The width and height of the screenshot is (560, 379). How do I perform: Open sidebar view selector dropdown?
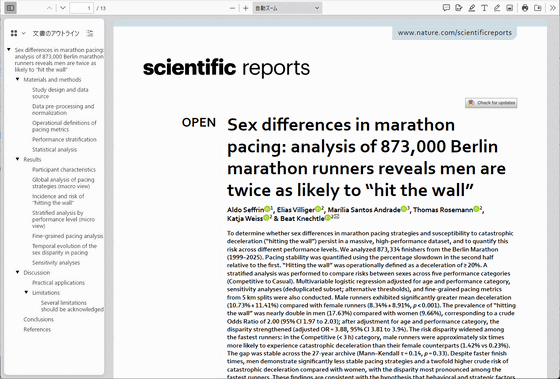[x=18, y=33]
